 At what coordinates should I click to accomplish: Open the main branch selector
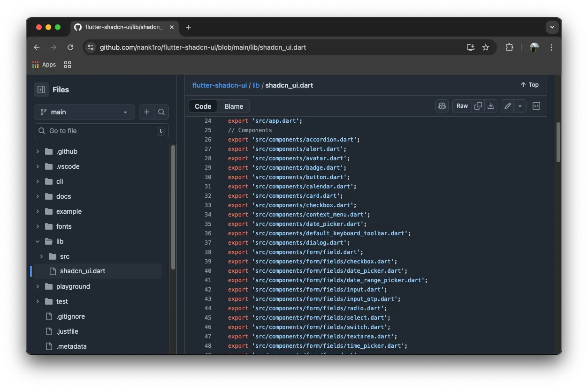click(84, 112)
